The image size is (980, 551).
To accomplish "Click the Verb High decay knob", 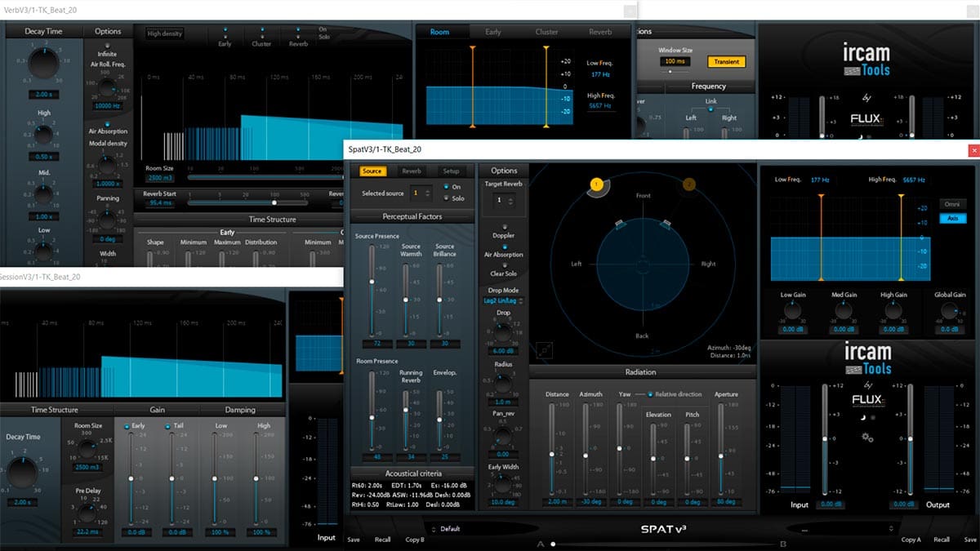I will (45, 136).
